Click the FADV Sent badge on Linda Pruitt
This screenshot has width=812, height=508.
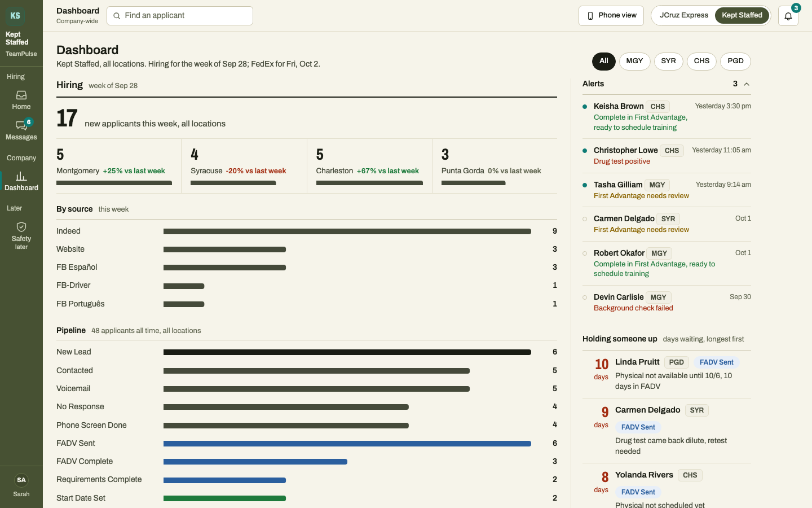pyautogui.click(x=717, y=362)
